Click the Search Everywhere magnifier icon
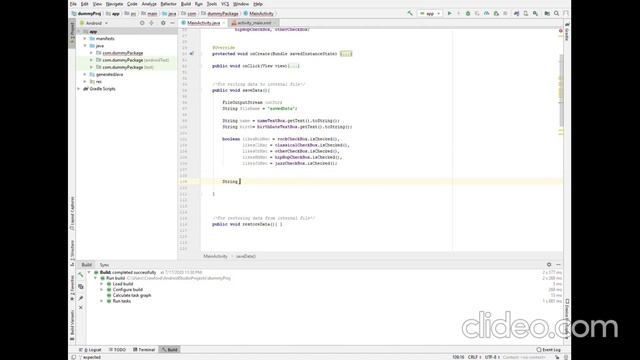The image size is (640, 360). 556,13
